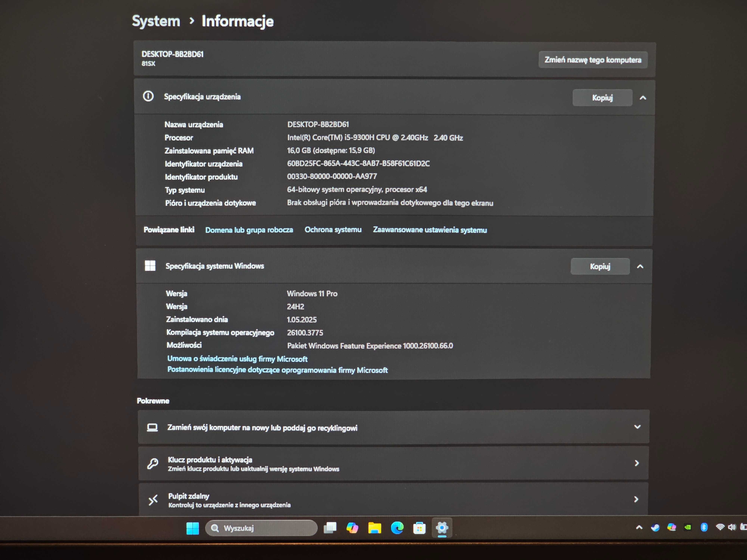This screenshot has height=560, width=747.
Task: Copy device specification with Kopiuj button
Action: point(602,98)
